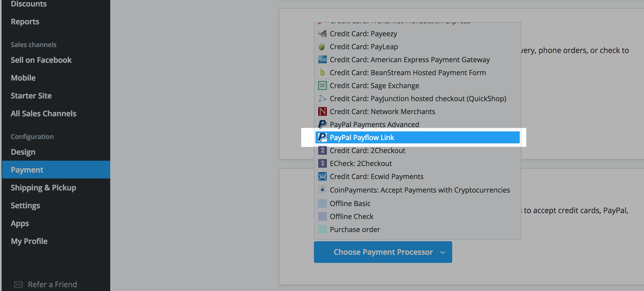The image size is (644, 291).
Task: Select CoinPayments cryptocurrencies option
Action: click(x=420, y=190)
